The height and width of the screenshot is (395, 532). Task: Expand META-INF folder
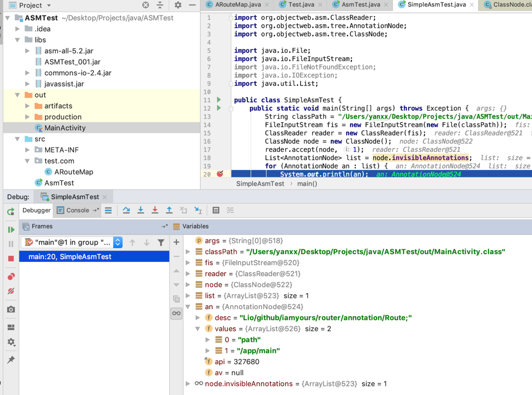[27, 150]
